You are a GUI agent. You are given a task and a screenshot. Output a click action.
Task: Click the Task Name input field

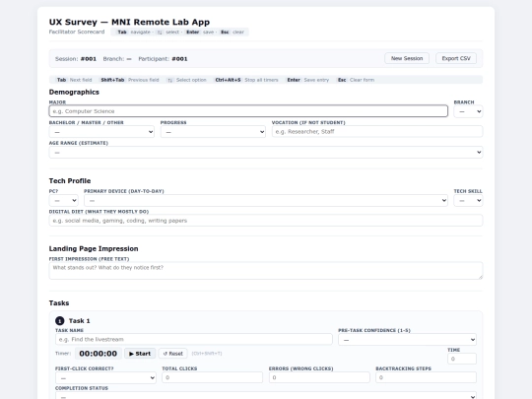tap(194, 339)
